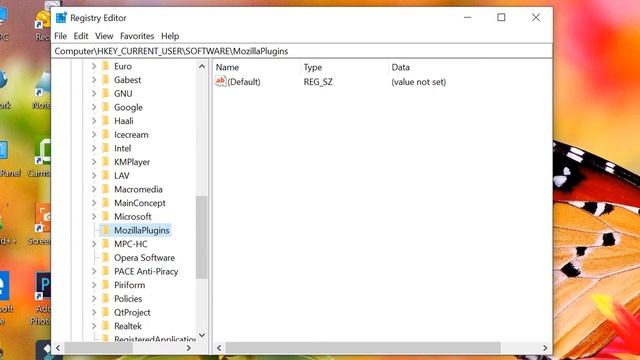Expand the Piriform key
The image size is (640, 360).
94,285
